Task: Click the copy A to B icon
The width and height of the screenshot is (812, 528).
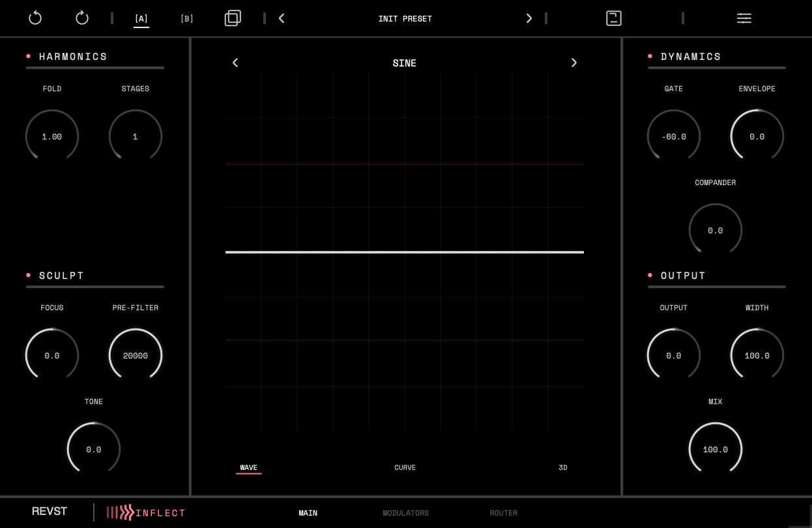Action: tap(233, 18)
